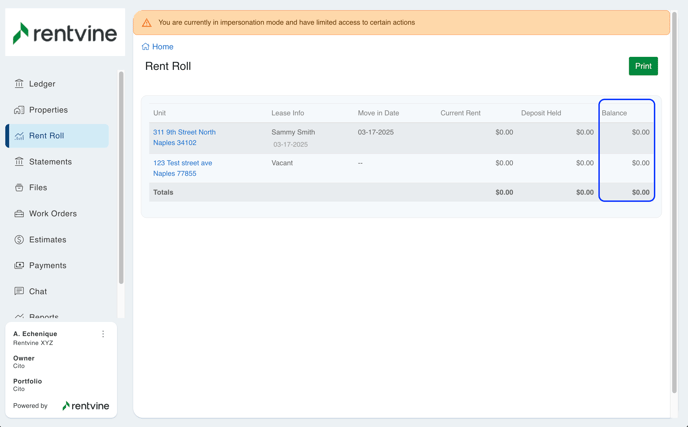Click the home icon in breadcrumb
Screen dimensions: 688x427
coord(146,47)
